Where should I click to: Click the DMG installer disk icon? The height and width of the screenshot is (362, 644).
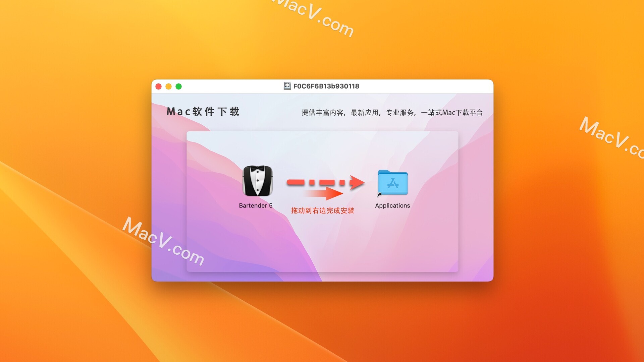coord(288,86)
